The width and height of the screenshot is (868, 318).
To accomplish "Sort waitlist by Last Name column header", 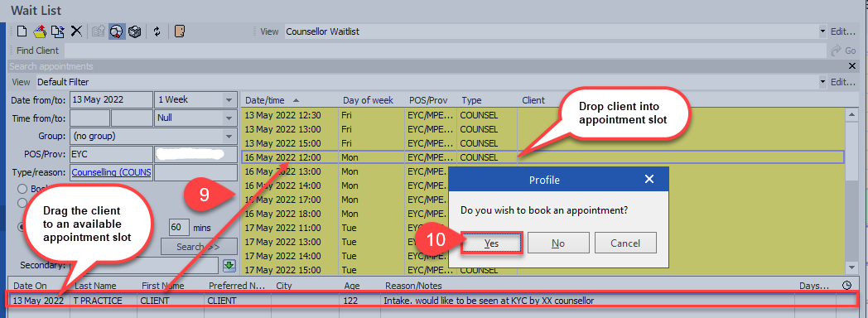I will [x=103, y=286].
